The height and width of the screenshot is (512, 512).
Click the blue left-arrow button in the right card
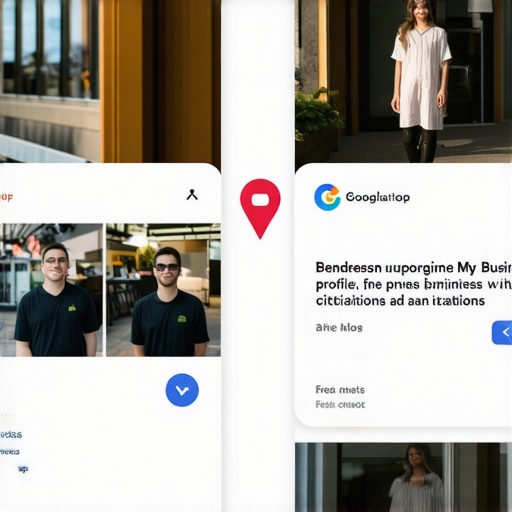502,332
